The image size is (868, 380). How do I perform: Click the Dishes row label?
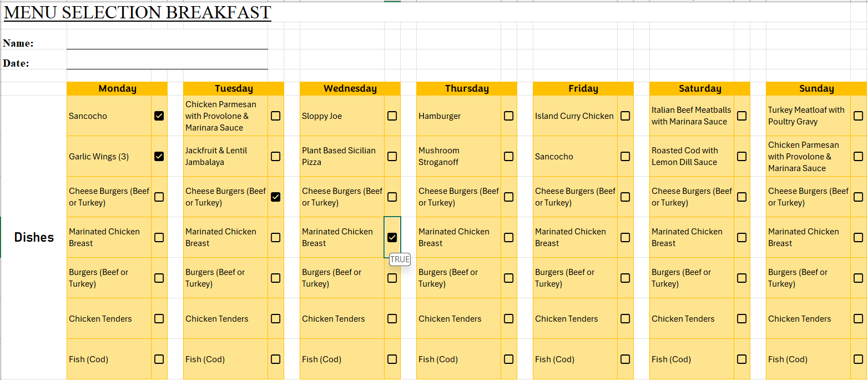coord(34,237)
